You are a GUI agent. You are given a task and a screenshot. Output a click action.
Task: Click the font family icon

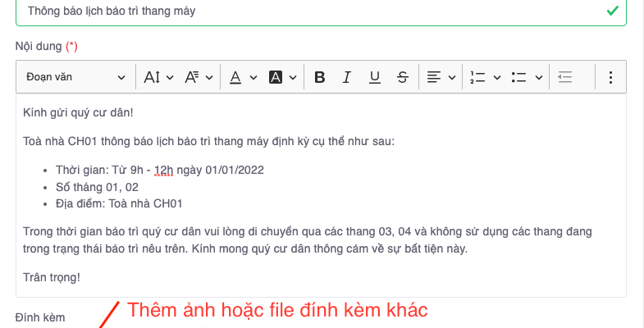click(192, 77)
